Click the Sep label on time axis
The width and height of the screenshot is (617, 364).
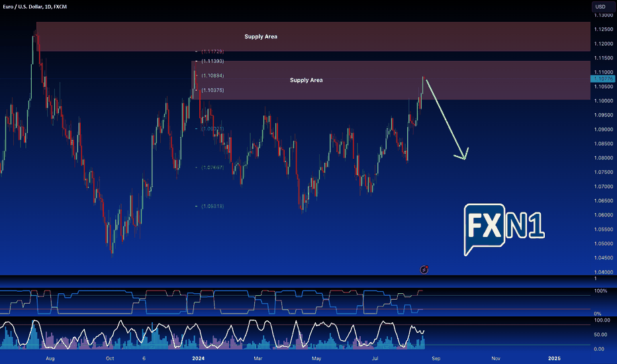pyautogui.click(x=436, y=359)
